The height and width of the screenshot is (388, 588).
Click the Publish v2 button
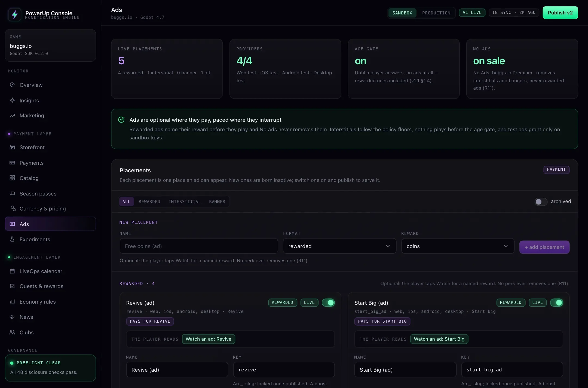coord(560,13)
